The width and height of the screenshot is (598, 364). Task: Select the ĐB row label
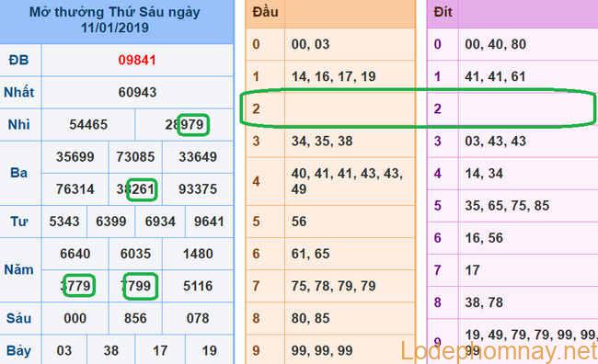pyautogui.click(x=18, y=61)
